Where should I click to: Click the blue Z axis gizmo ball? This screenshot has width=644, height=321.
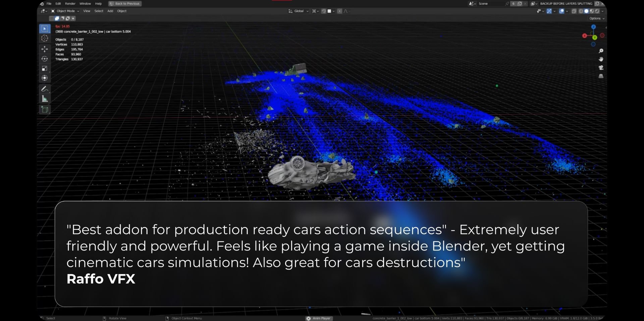click(x=593, y=27)
